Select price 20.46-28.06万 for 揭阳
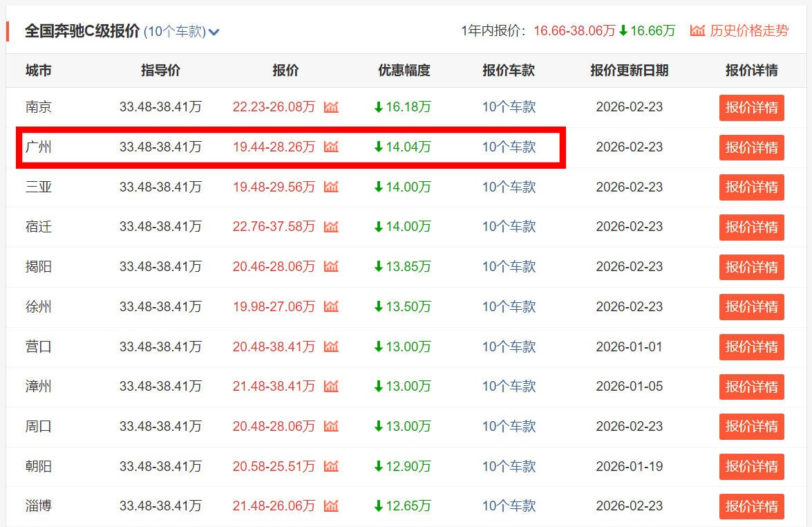The width and height of the screenshot is (812, 527). click(x=274, y=267)
